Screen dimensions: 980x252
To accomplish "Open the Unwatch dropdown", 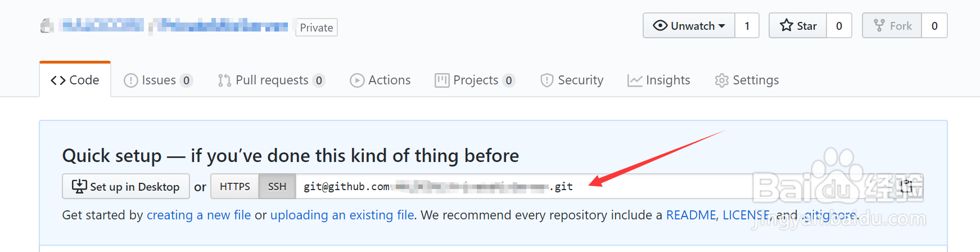I will 689,26.
